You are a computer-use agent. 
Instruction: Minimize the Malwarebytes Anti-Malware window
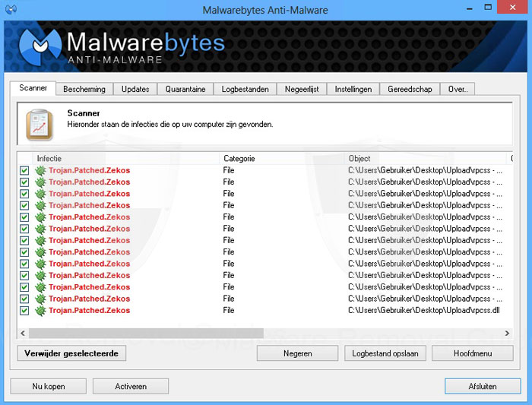(470, 8)
